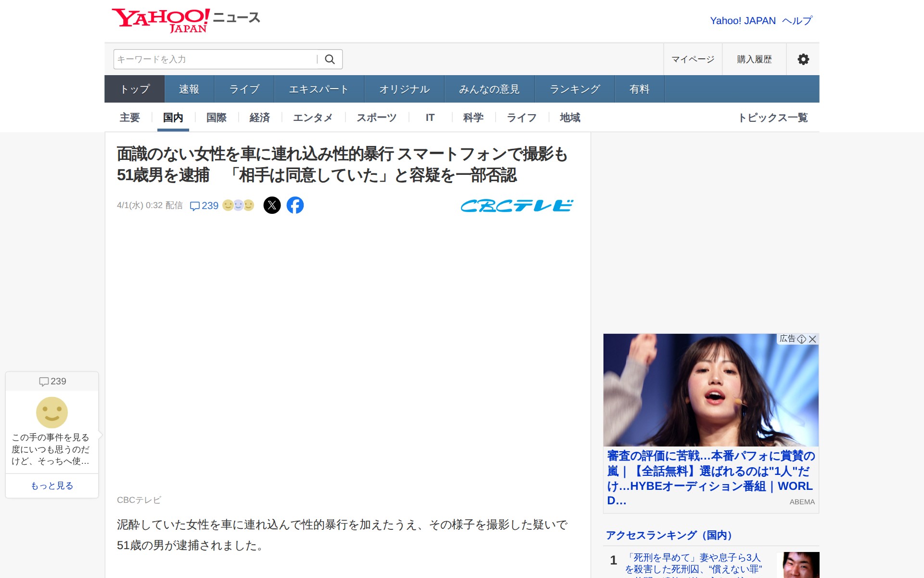Switch to the 速報 tab
The width and height of the screenshot is (924, 578).
[x=189, y=89]
